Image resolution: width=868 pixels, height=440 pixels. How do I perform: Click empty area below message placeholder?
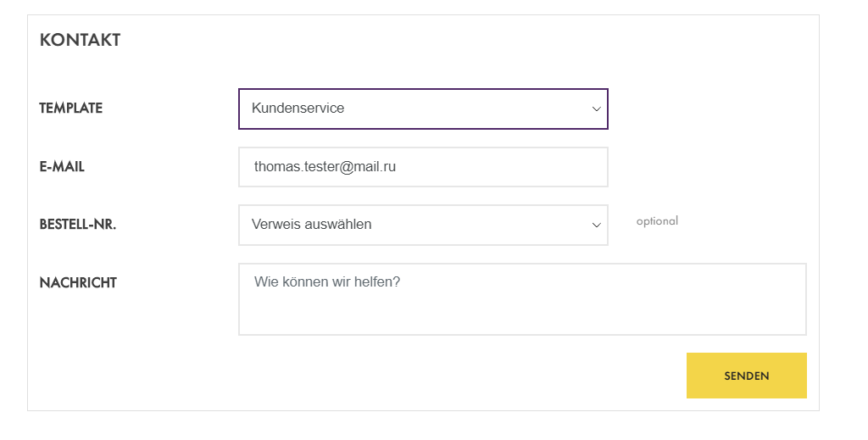(x=521, y=315)
